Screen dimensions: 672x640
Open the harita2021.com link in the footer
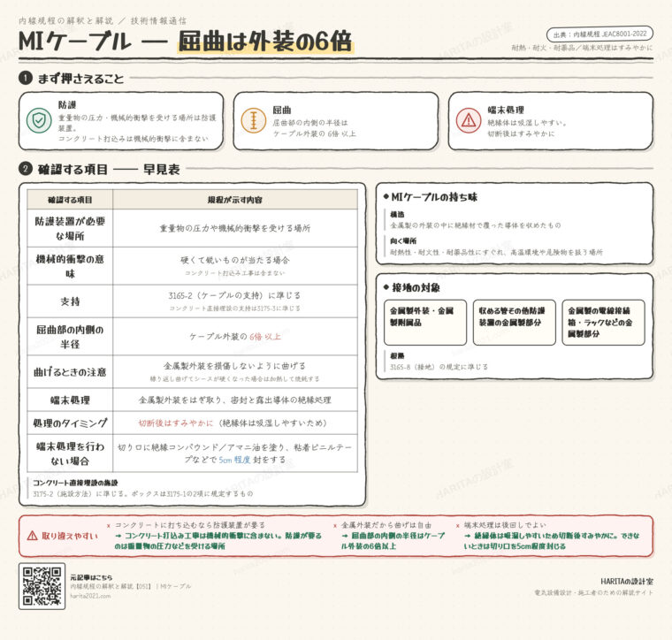(90, 596)
